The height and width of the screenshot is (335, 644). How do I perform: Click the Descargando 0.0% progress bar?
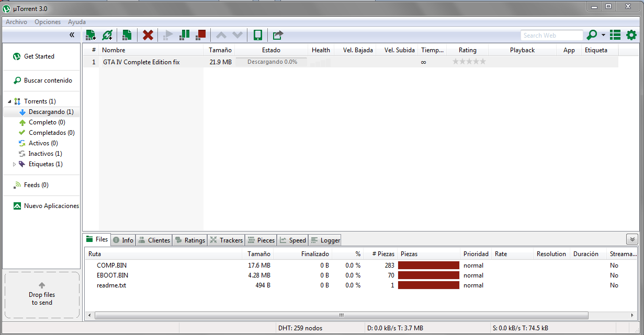tap(272, 62)
